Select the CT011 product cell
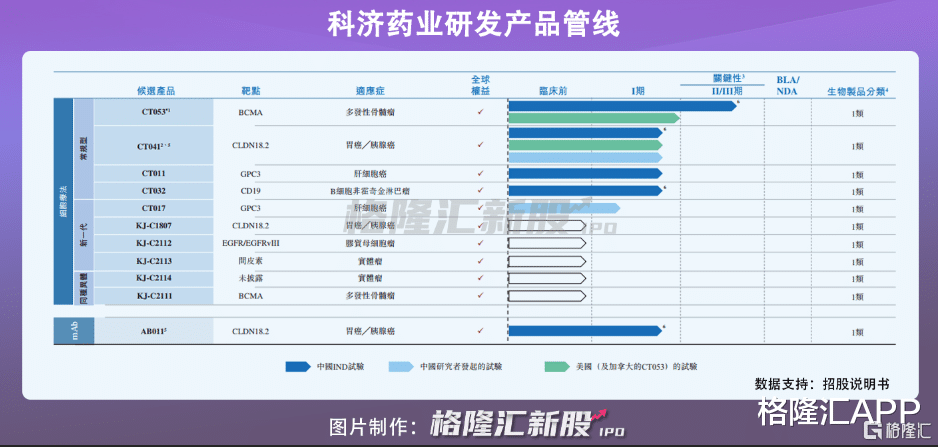 click(154, 174)
